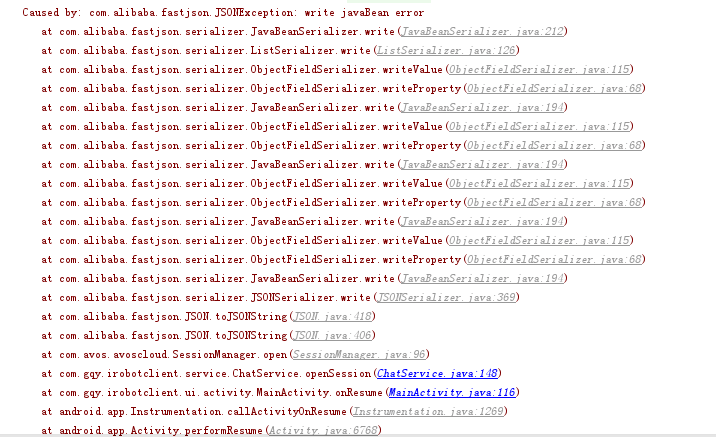Click ListSerializer.java:126 stack link
The height and width of the screenshot is (437, 716).
click(x=446, y=51)
